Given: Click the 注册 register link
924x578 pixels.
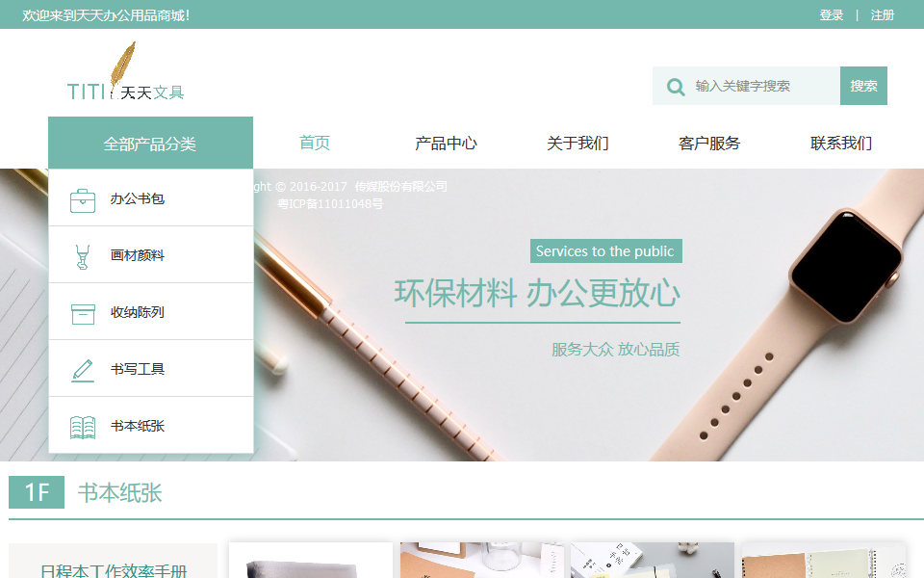Looking at the screenshot, I should (883, 15).
